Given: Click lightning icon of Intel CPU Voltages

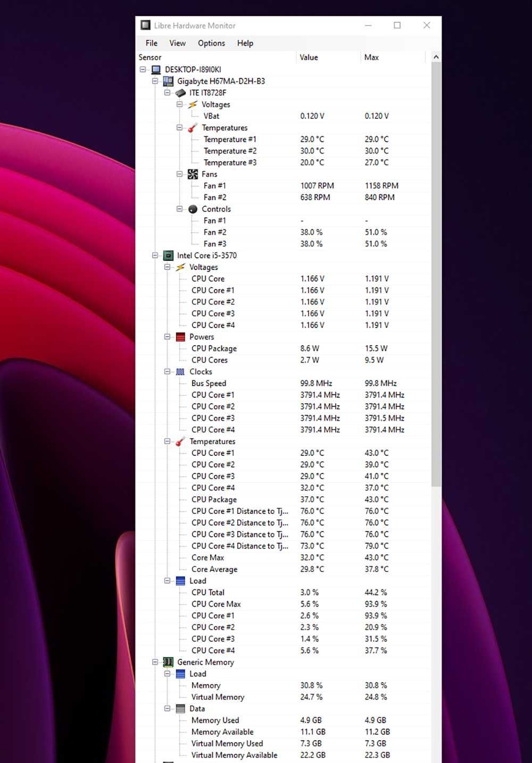Looking at the screenshot, I should pos(180,267).
